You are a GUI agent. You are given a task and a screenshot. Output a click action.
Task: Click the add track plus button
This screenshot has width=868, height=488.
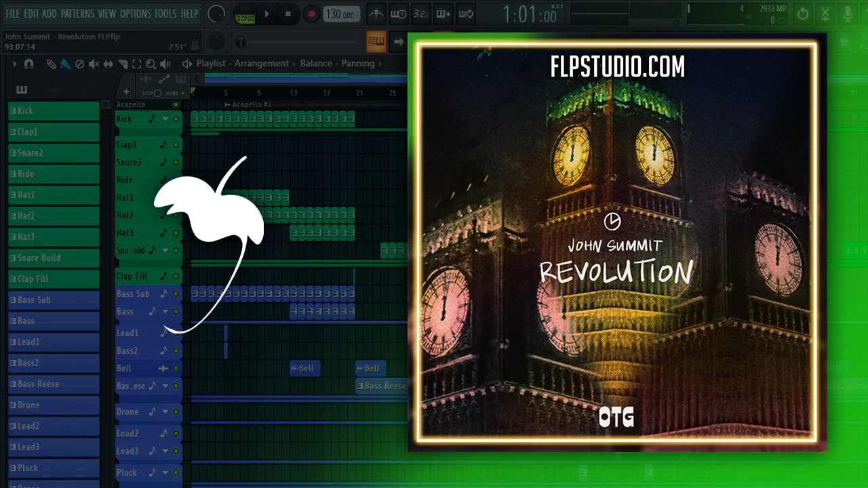tap(126, 91)
